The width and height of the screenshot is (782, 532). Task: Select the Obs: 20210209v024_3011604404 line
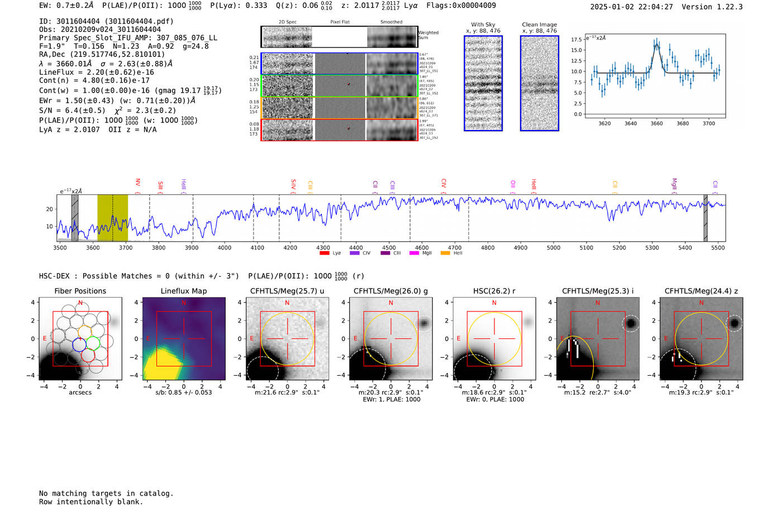point(100,30)
